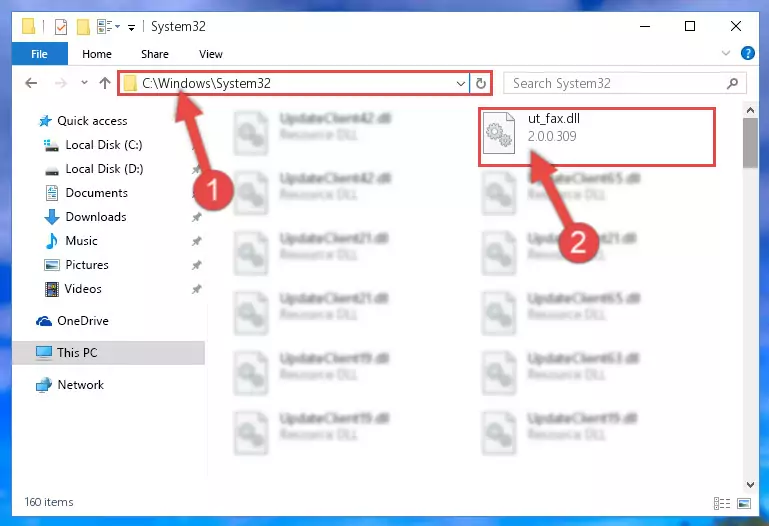The width and height of the screenshot is (769, 526).
Task: Unpin Videos using its pin icon
Action: [x=196, y=289]
